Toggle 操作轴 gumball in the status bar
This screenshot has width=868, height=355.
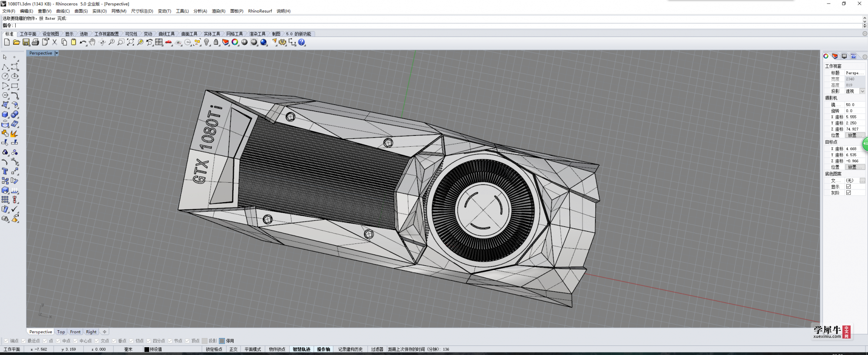point(323,349)
